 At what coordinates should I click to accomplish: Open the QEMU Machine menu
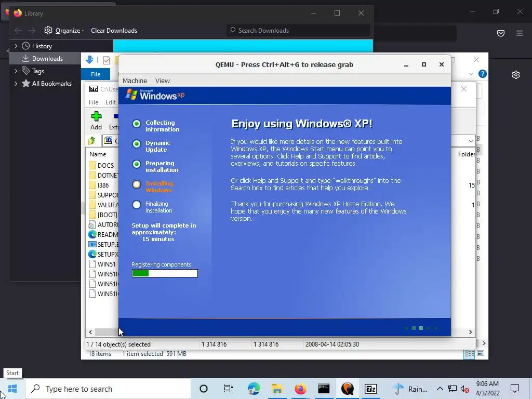(x=135, y=81)
